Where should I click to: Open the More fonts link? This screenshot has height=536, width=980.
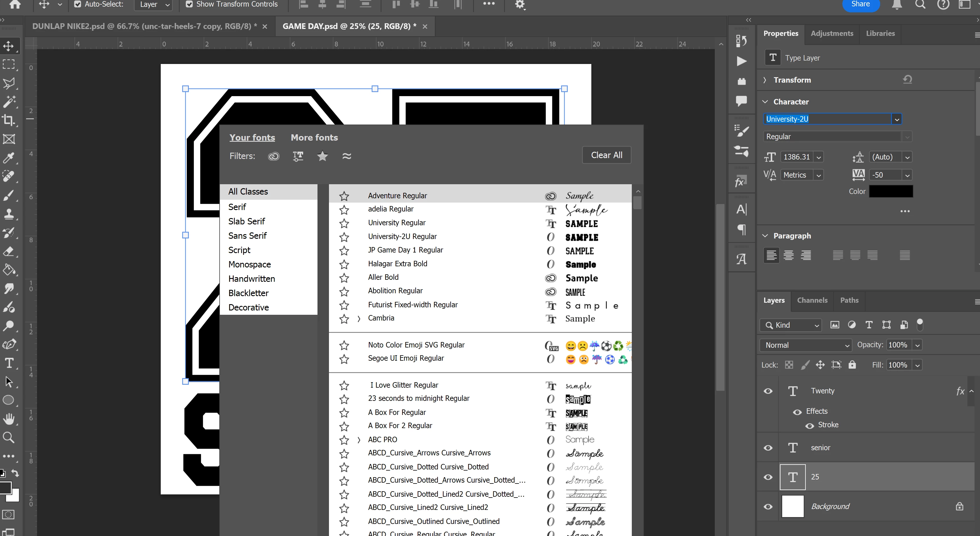(314, 137)
